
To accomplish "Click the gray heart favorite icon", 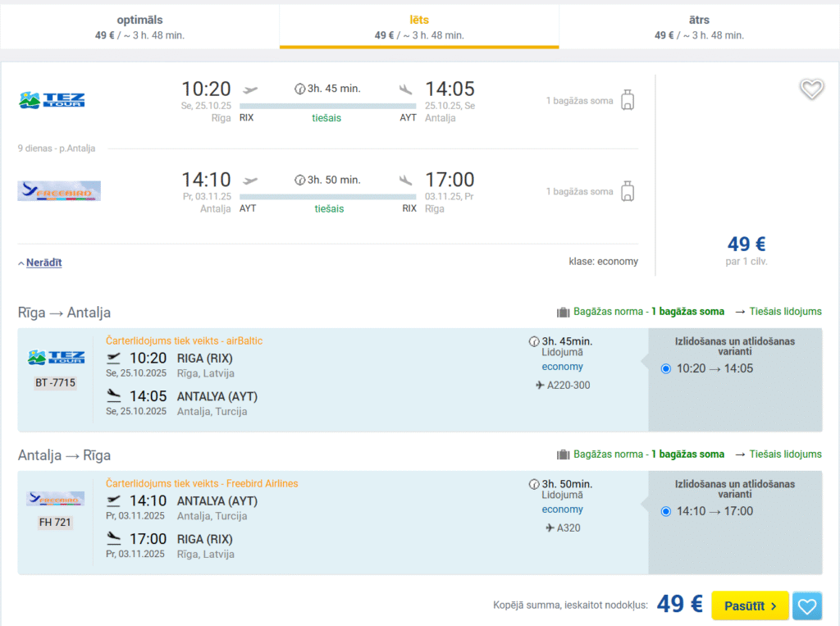I will click(811, 89).
